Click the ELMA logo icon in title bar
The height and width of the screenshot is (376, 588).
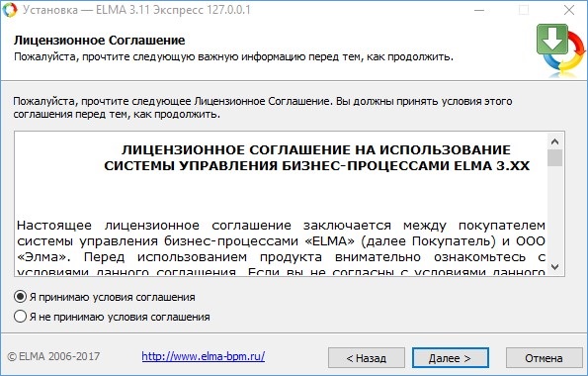(x=9, y=10)
